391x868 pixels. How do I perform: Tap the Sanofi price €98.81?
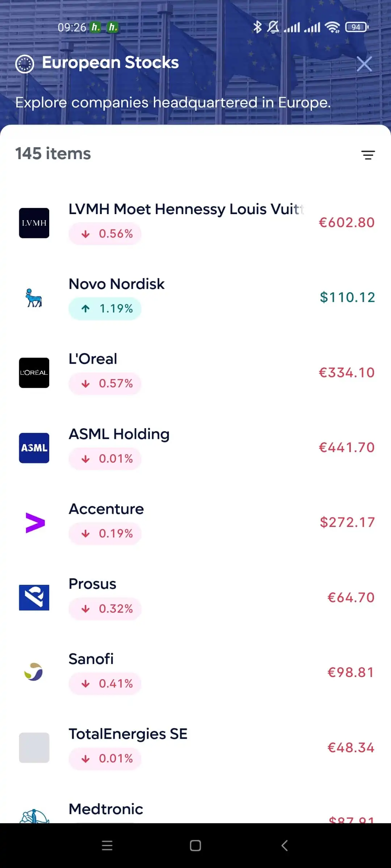point(350,673)
